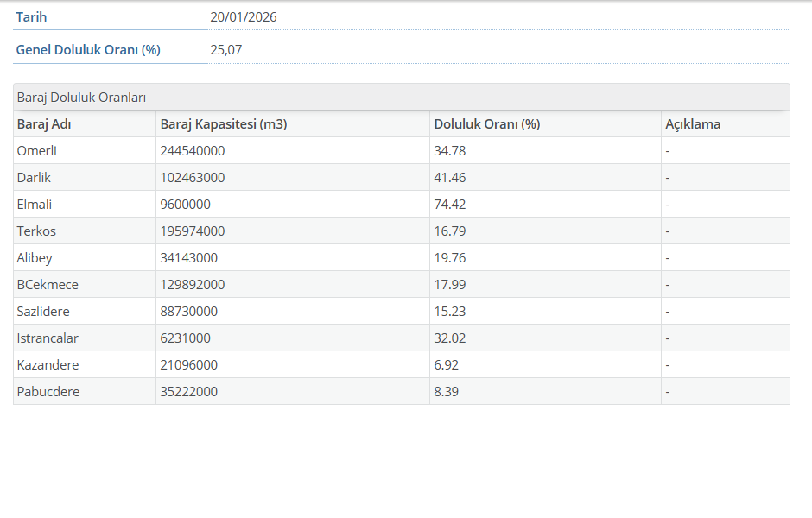812x518 pixels.
Task: Select the BCekmece capacity value 129892000
Action: click(x=192, y=285)
